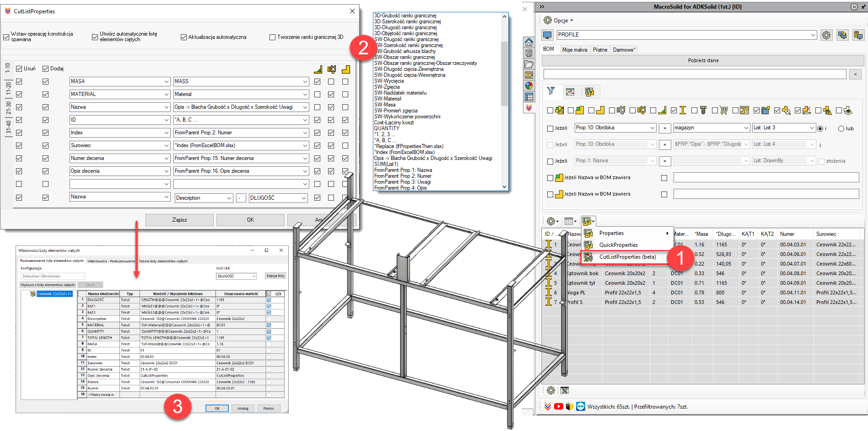
Task: Open TeamViewer icon in the MacroSolid status bar
Action: pos(581,406)
